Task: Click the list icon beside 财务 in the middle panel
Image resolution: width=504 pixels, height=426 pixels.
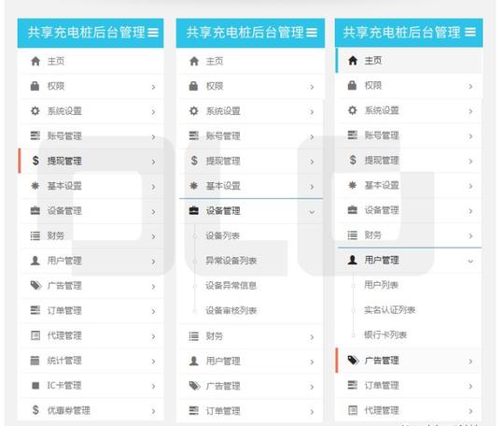Action: tap(193, 336)
